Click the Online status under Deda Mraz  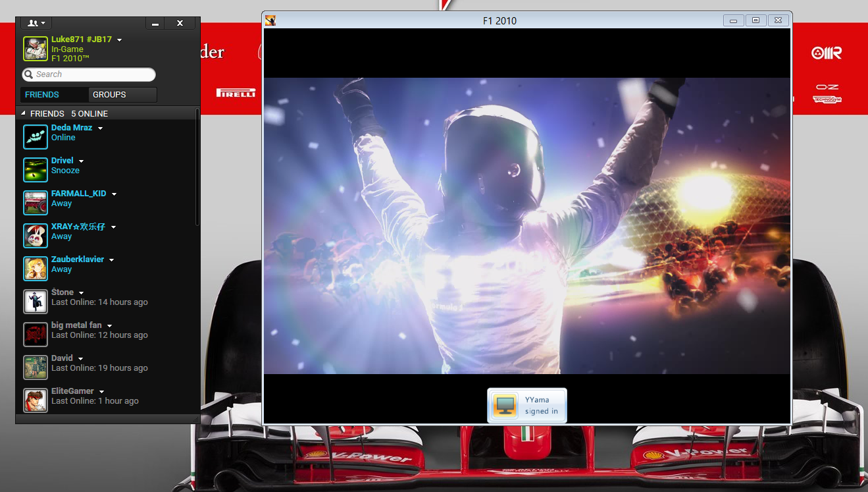click(x=63, y=138)
